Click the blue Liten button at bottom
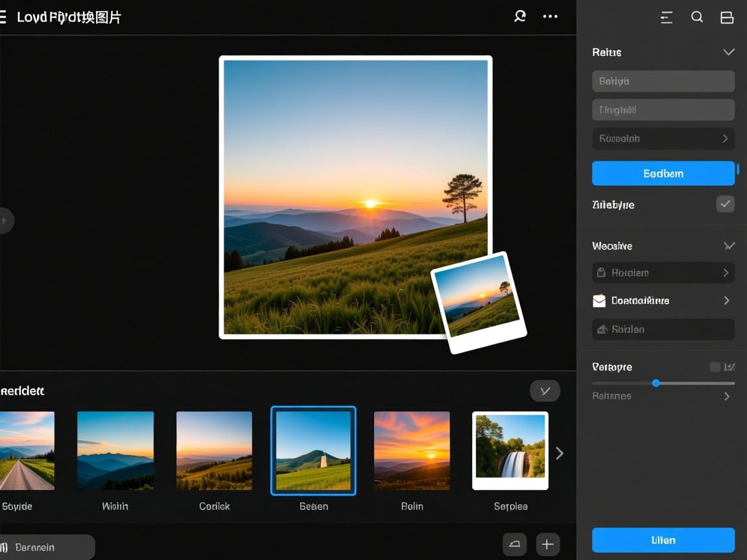Screen dimensions: 747x560 tap(663, 540)
